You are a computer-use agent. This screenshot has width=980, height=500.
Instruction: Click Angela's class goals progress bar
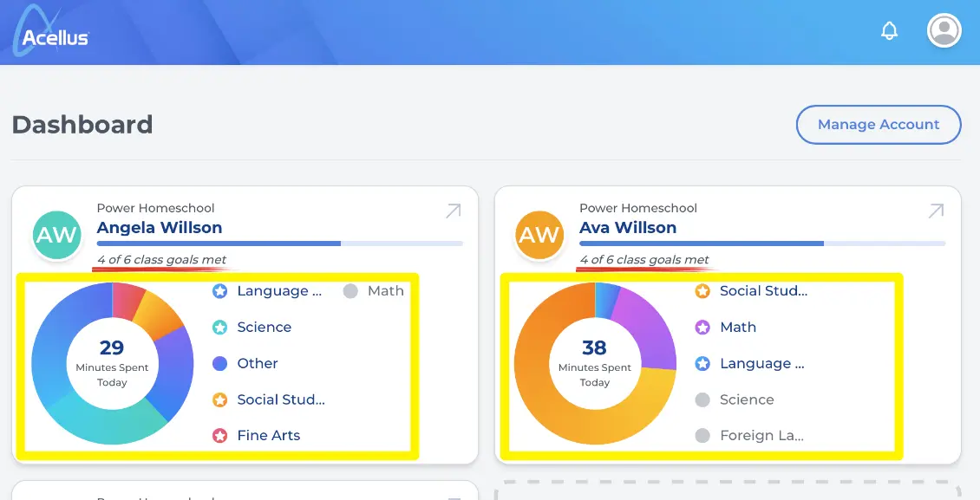coord(280,244)
